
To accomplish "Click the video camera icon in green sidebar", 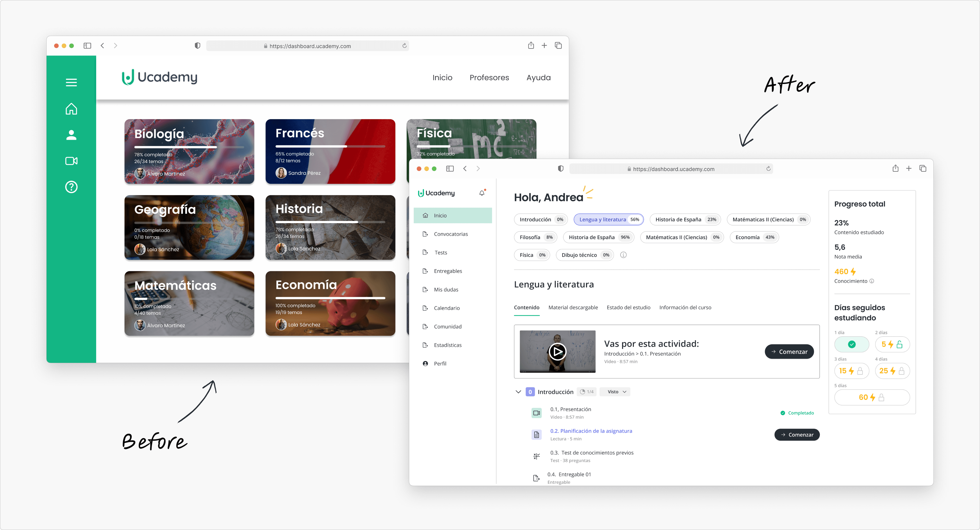I will pyautogui.click(x=71, y=161).
